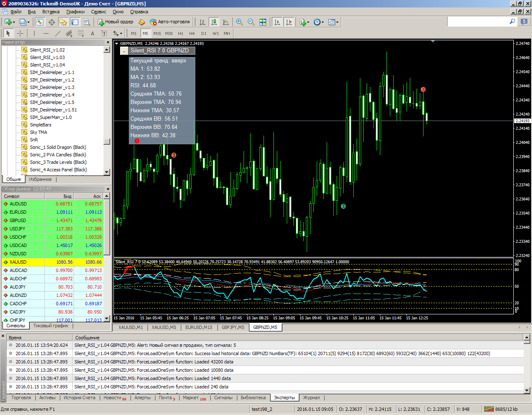Select the text 'A' drawing tool
532x415 pixels.
point(92,33)
